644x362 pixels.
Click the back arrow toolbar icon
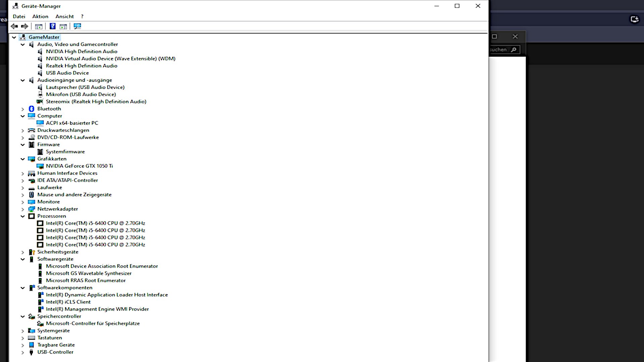[14, 26]
